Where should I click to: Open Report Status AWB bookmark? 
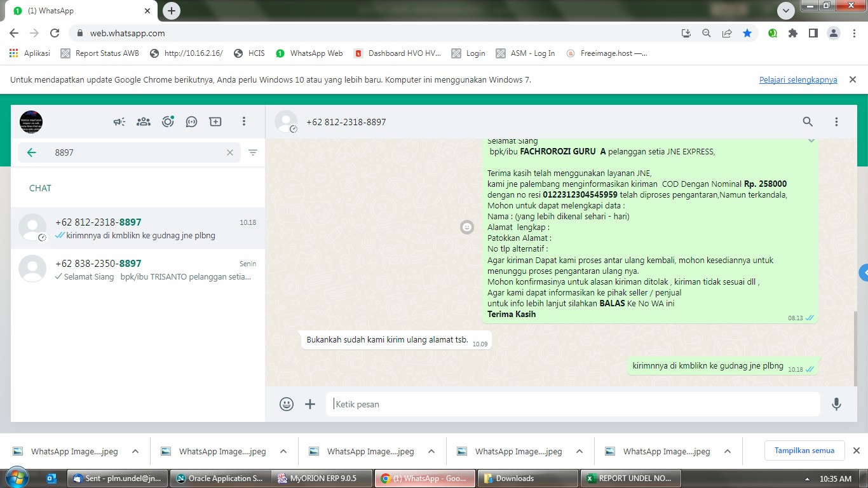coord(100,53)
